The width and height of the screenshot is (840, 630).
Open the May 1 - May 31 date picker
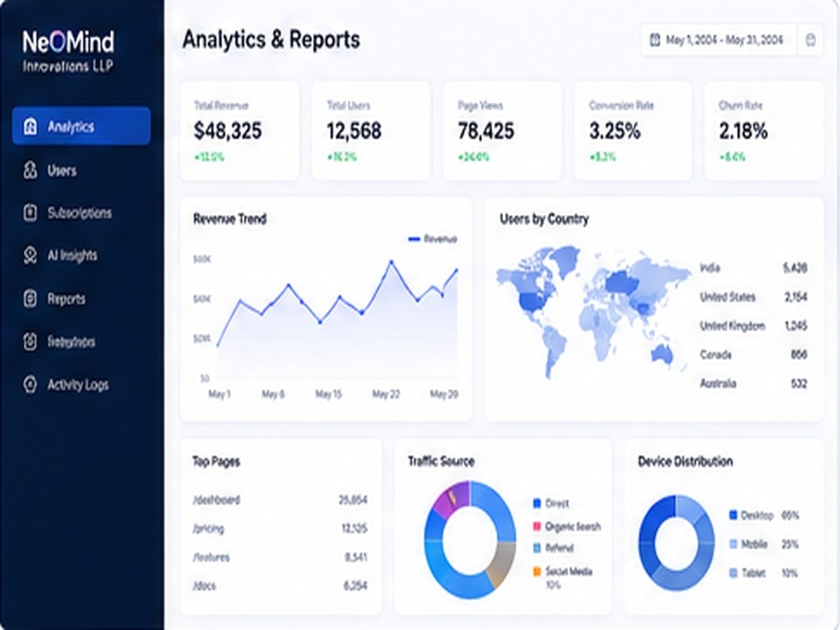click(720, 39)
